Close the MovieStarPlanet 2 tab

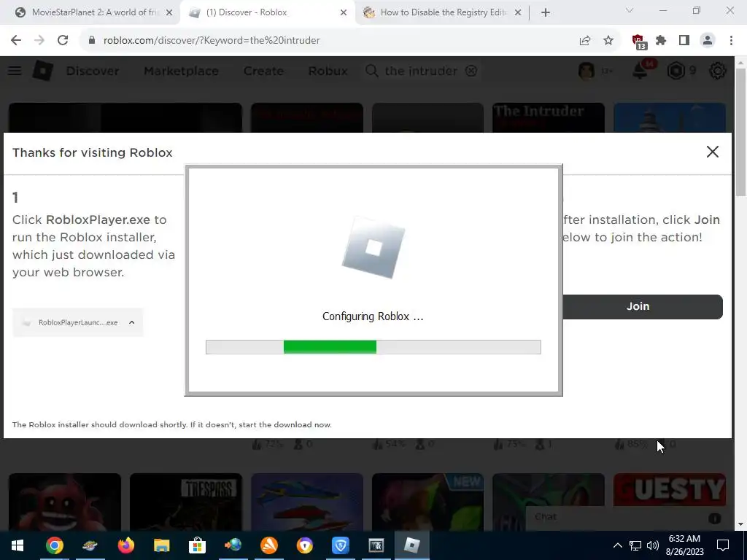point(169,13)
